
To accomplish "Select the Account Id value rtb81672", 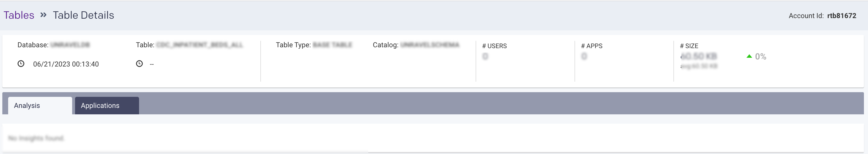I will tap(841, 16).
